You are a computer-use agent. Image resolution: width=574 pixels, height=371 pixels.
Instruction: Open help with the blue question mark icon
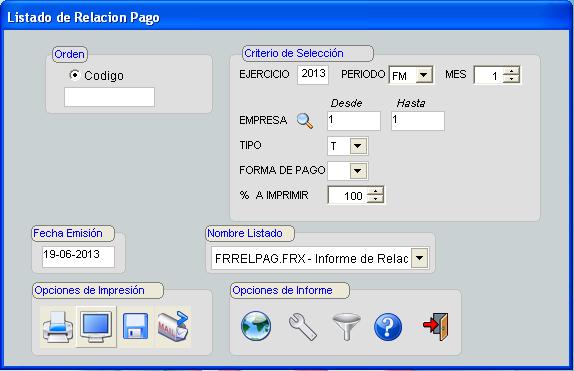[x=388, y=327]
